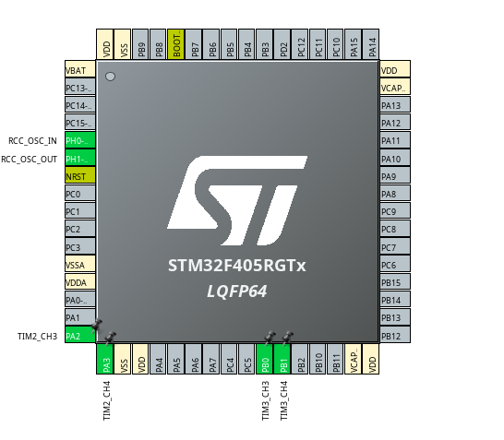Select the VDDA analog supply pin

tap(80, 282)
